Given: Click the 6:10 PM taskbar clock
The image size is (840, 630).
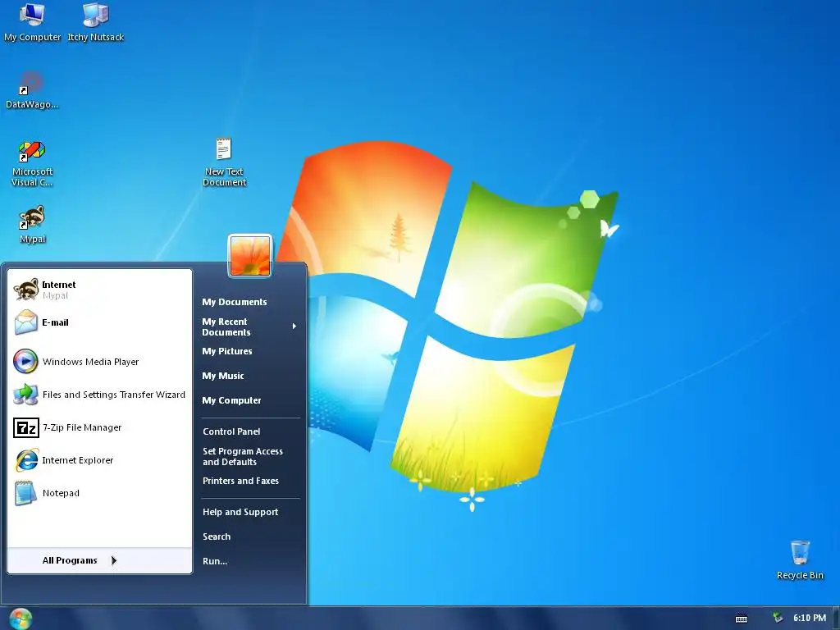Looking at the screenshot, I should click(810, 619).
